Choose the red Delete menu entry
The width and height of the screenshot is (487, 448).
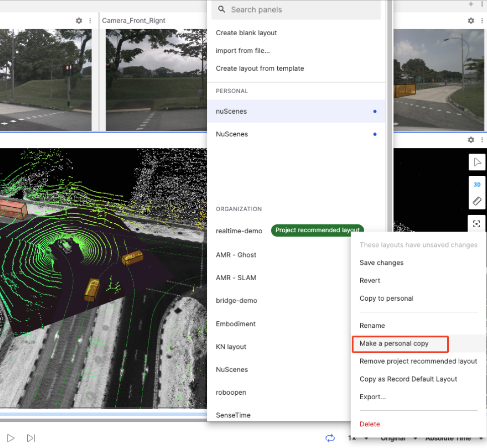coord(419,424)
